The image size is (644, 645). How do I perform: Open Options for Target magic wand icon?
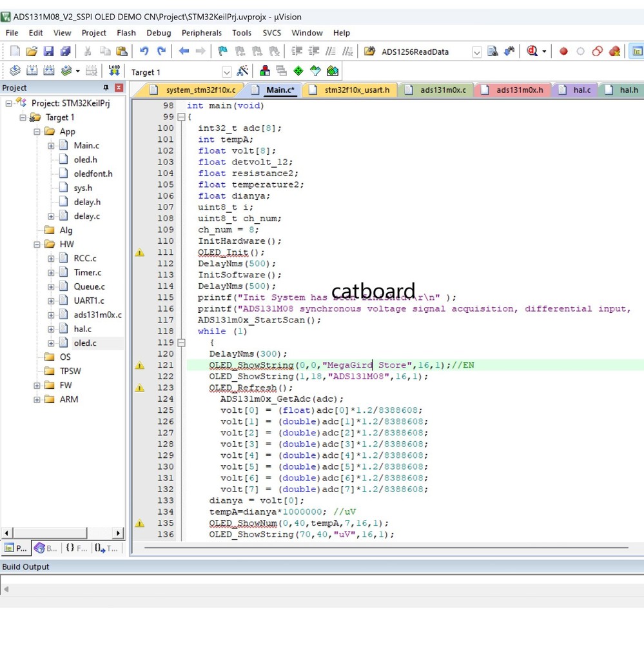[x=243, y=71]
